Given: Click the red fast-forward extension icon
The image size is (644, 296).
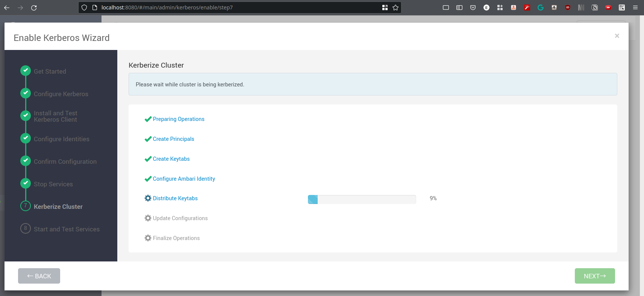Looking at the screenshot, I should click(608, 8).
